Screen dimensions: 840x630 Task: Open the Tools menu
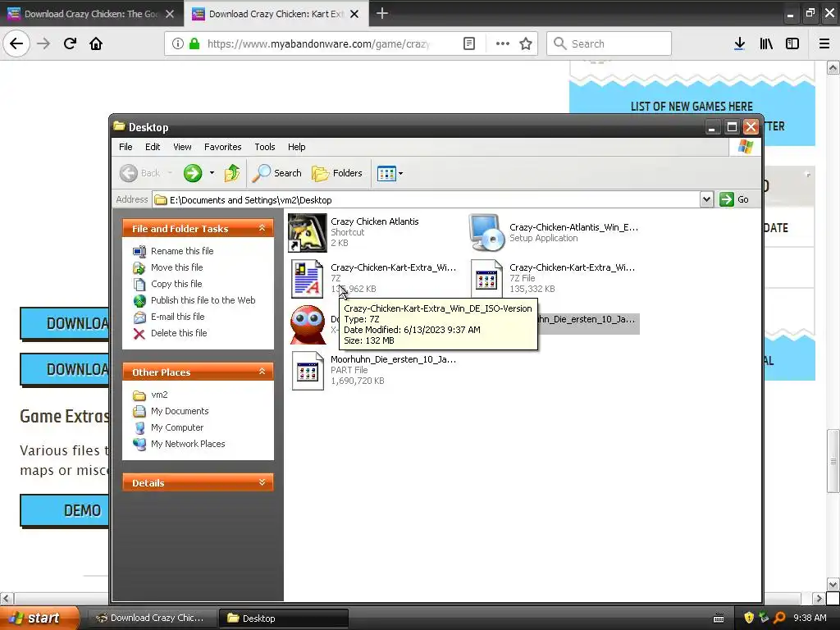265,147
